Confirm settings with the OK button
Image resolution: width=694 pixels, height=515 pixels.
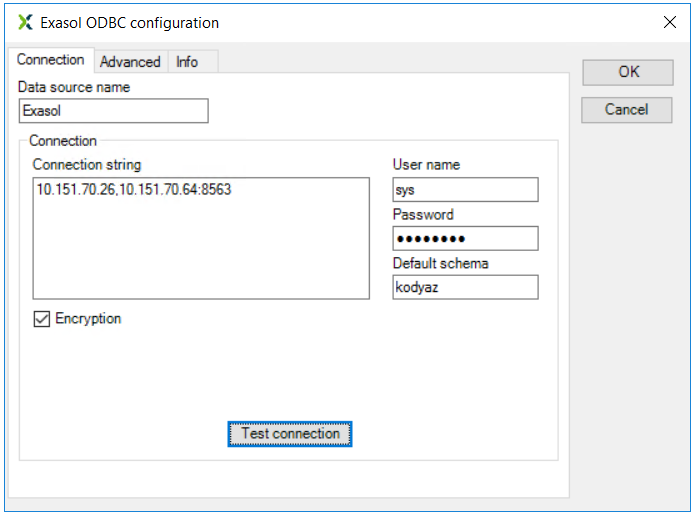pyautogui.click(x=628, y=72)
